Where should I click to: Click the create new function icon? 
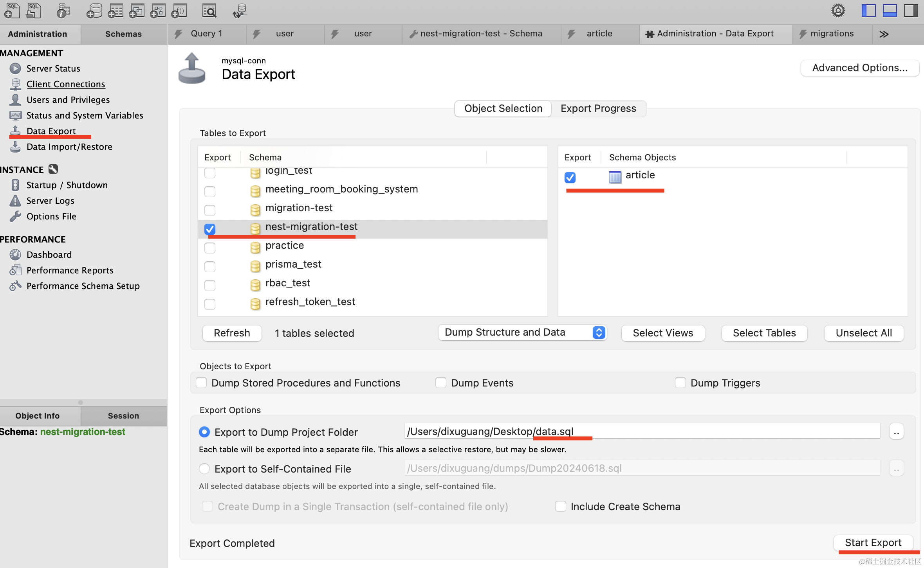click(179, 11)
